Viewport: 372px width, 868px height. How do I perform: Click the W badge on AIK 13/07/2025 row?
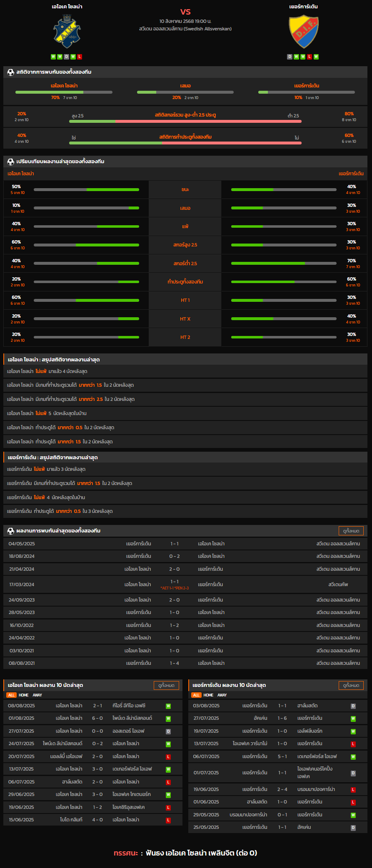click(x=168, y=769)
